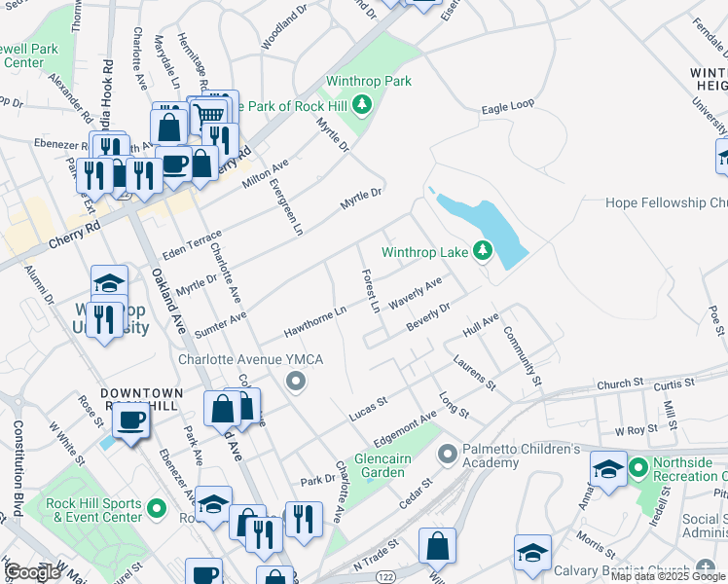The width and height of the screenshot is (728, 584).
Task: Open shopping bag marker near N Trade St
Action: coord(437,547)
